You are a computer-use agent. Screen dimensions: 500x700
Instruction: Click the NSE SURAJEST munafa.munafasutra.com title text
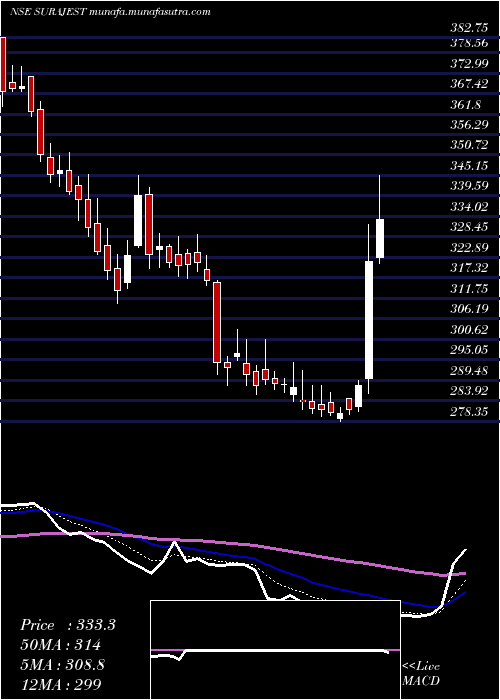point(110,12)
